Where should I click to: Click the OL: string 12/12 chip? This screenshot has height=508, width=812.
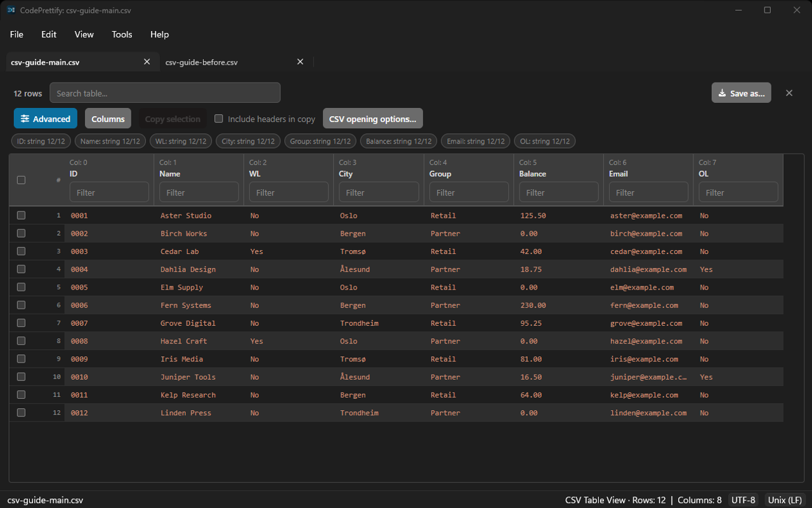pyautogui.click(x=545, y=141)
